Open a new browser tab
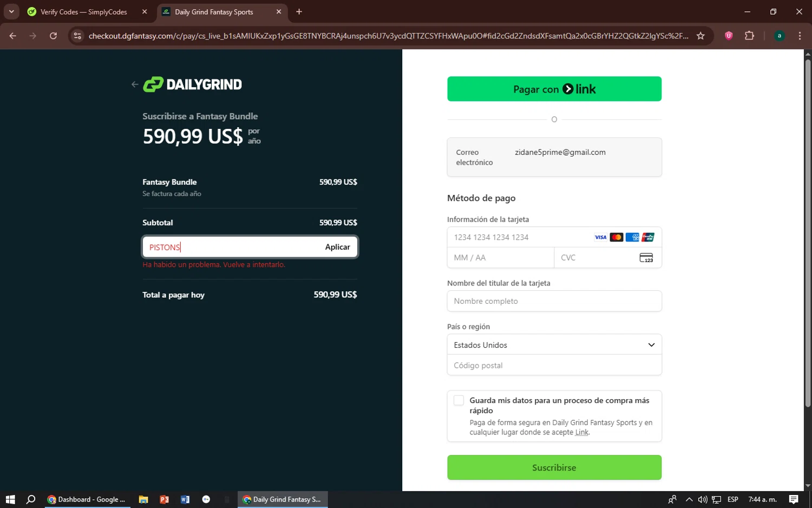The height and width of the screenshot is (508, 812). click(x=299, y=12)
